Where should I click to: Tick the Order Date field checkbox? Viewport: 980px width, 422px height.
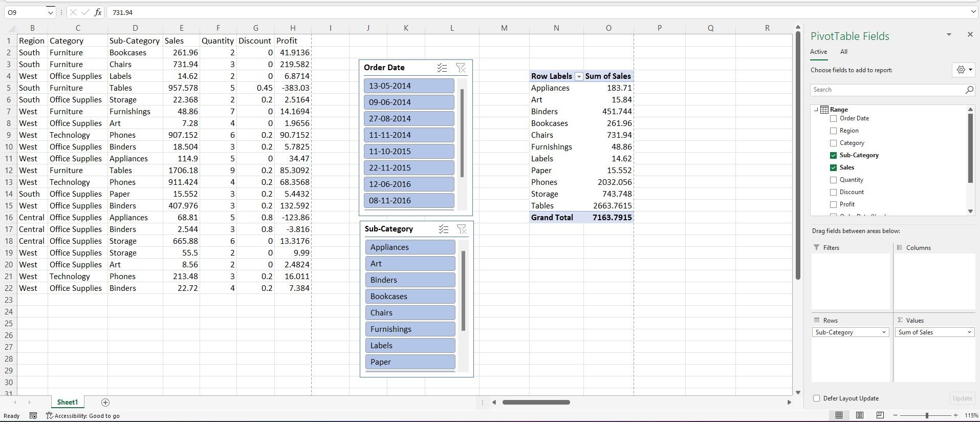coord(833,119)
